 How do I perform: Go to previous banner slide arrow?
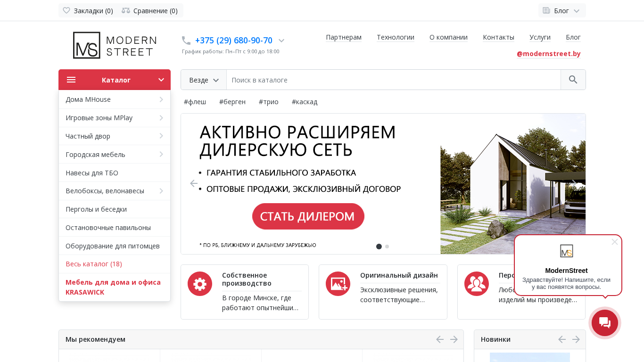[x=194, y=183]
